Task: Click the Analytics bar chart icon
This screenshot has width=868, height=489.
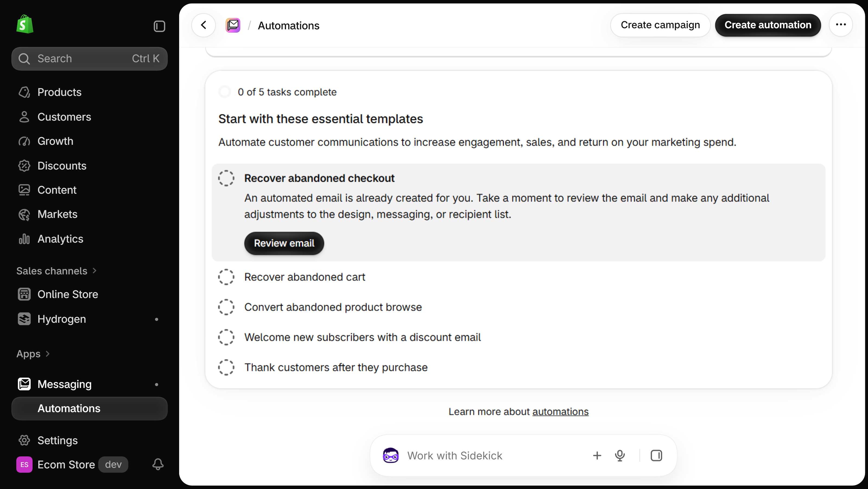Action: point(24,239)
